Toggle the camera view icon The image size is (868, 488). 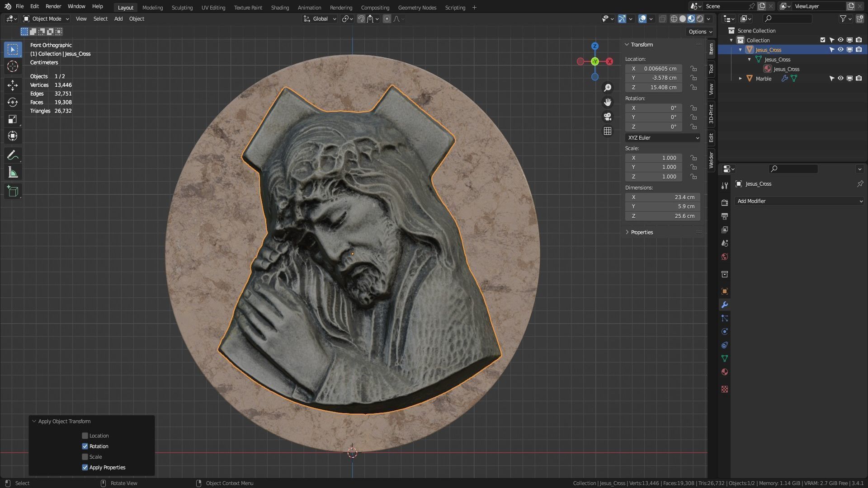tap(608, 117)
